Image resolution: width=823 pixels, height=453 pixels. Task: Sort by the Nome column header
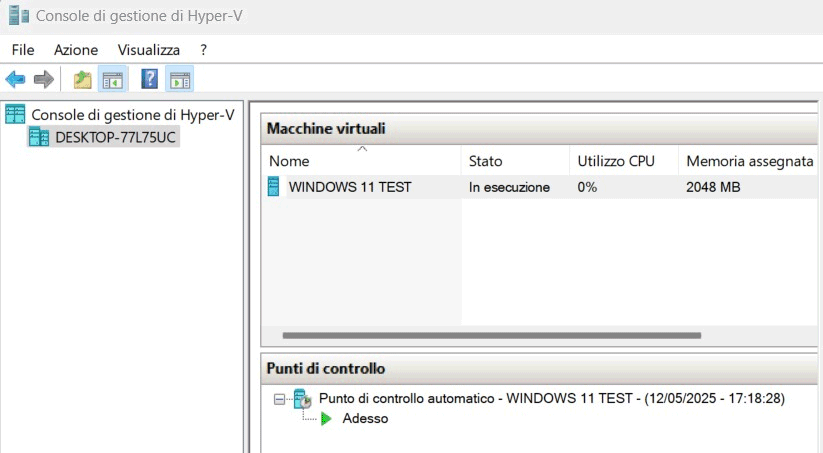(361, 161)
